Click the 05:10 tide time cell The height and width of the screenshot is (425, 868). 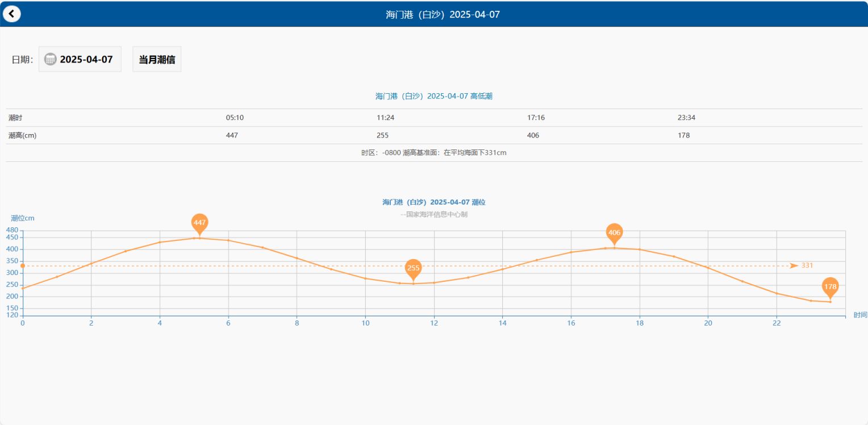click(235, 118)
